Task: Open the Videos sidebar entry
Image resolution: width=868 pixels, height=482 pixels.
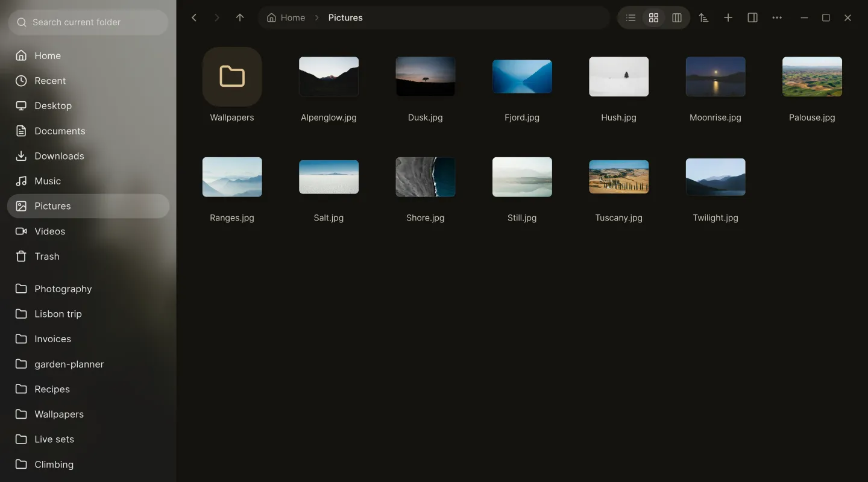Action: tap(88, 231)
